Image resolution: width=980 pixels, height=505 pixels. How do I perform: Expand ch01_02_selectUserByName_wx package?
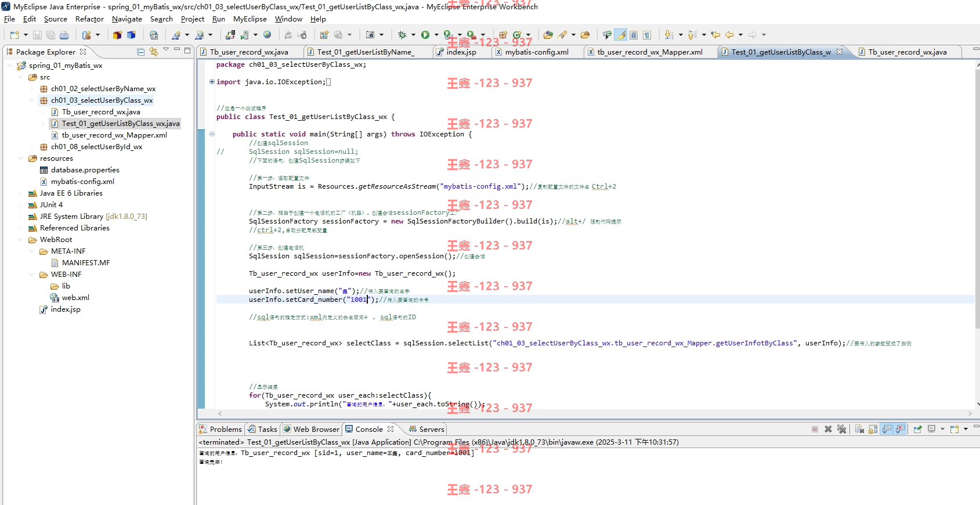(x=32, y=89)
